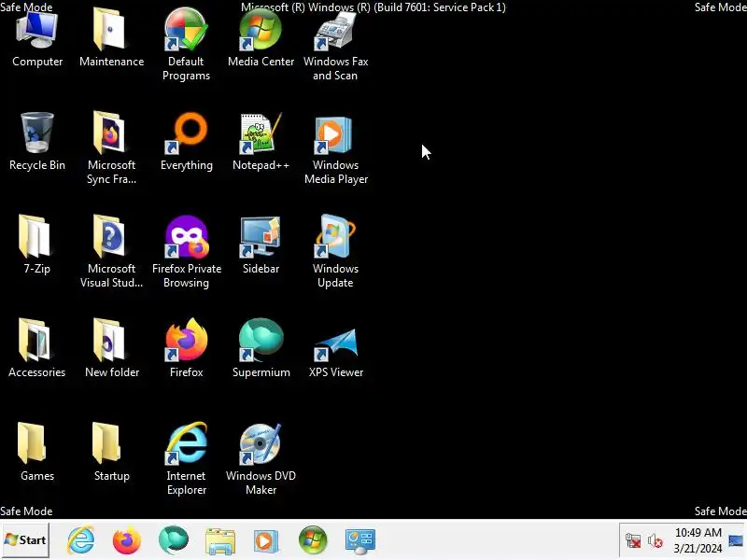Screen dimensions: 747x560
Task: Select the Firefox desktop shortcut
Action: click(186, 348)
